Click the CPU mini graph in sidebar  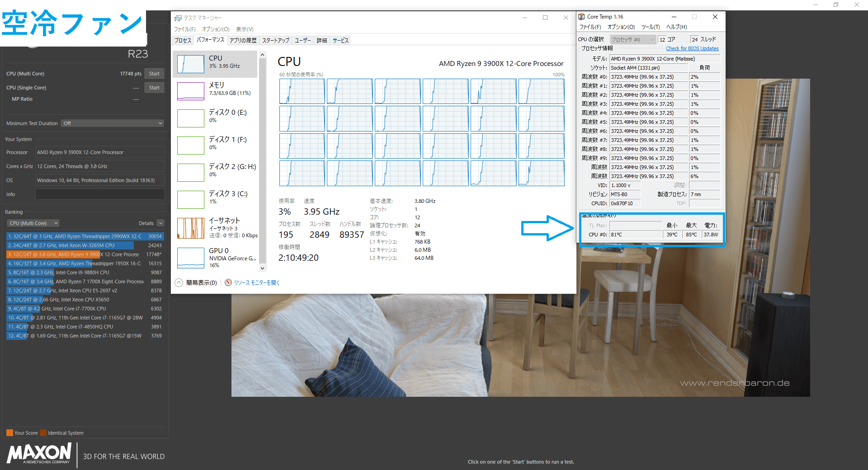pyautogui.click(x=190, y=64)
